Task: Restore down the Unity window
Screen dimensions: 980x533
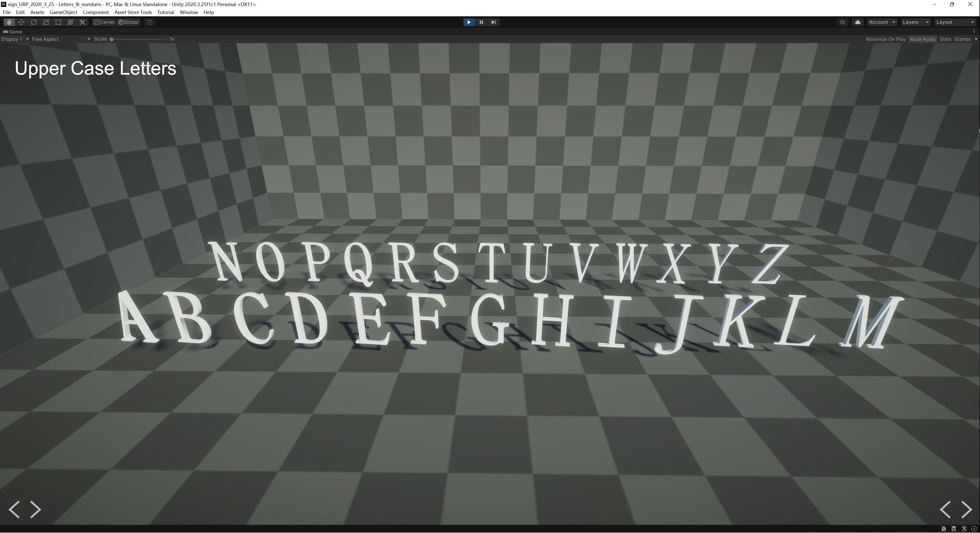Action: (x=952, y=4)
